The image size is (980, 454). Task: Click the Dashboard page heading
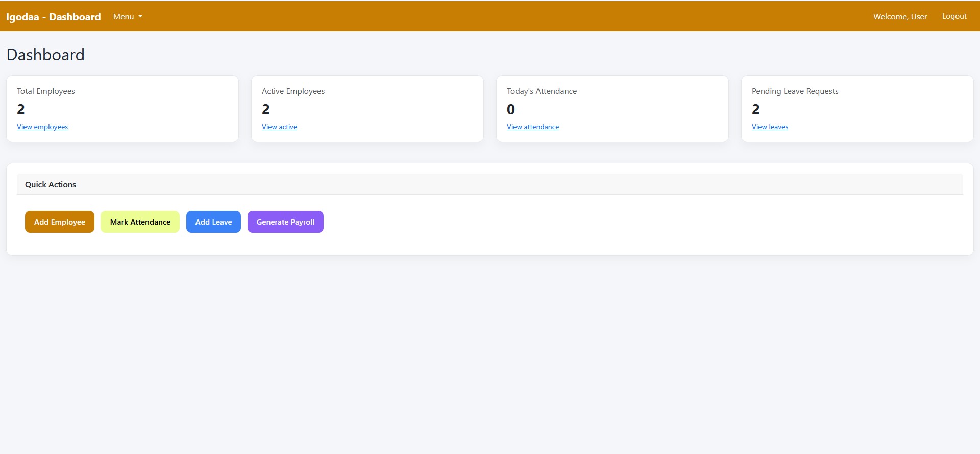click(x=45, y=55)
